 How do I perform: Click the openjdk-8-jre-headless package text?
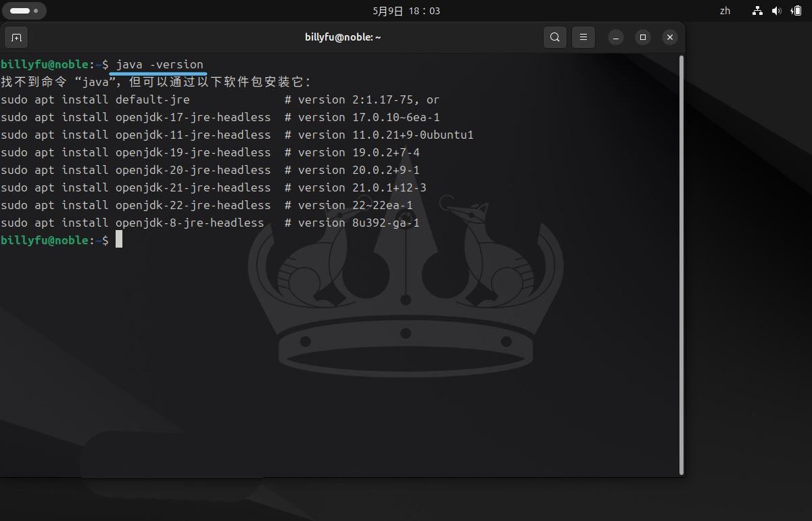(x=189, y=223)
